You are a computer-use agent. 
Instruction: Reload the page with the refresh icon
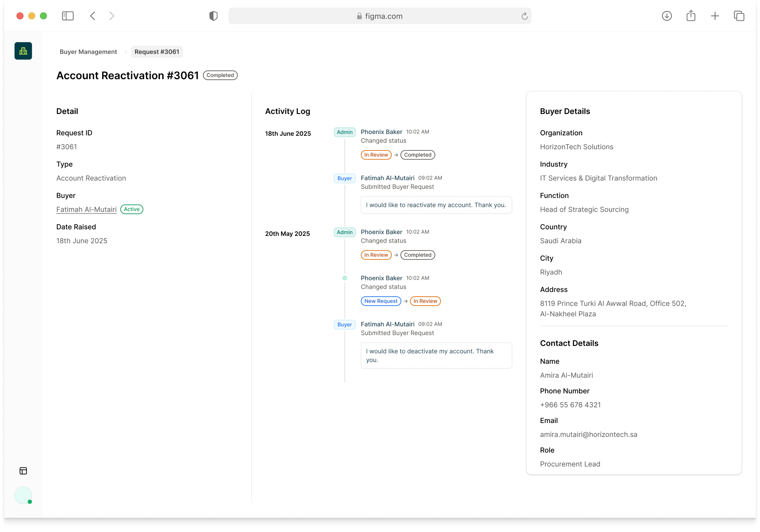(524, 16)
